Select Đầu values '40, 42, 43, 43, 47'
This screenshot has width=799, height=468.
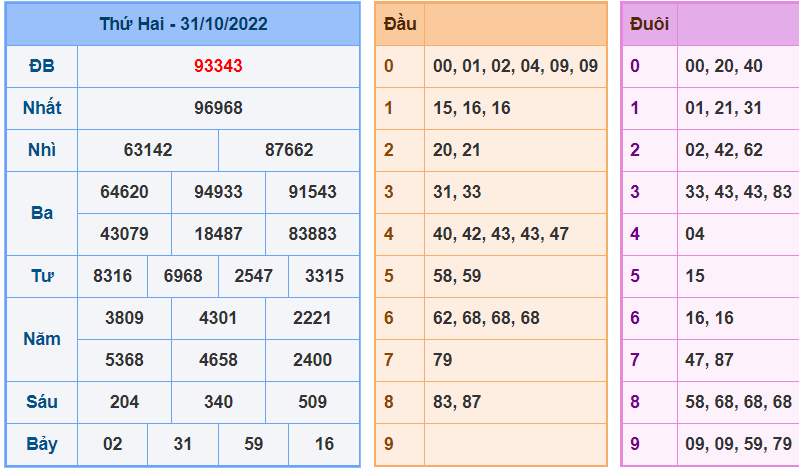[x=500, y=233]
